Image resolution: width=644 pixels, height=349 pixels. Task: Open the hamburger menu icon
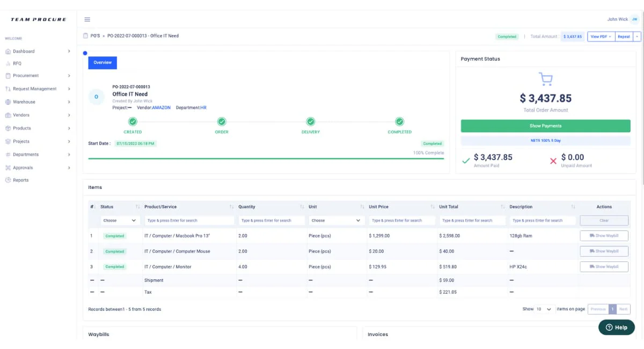(x=87, y=19)
